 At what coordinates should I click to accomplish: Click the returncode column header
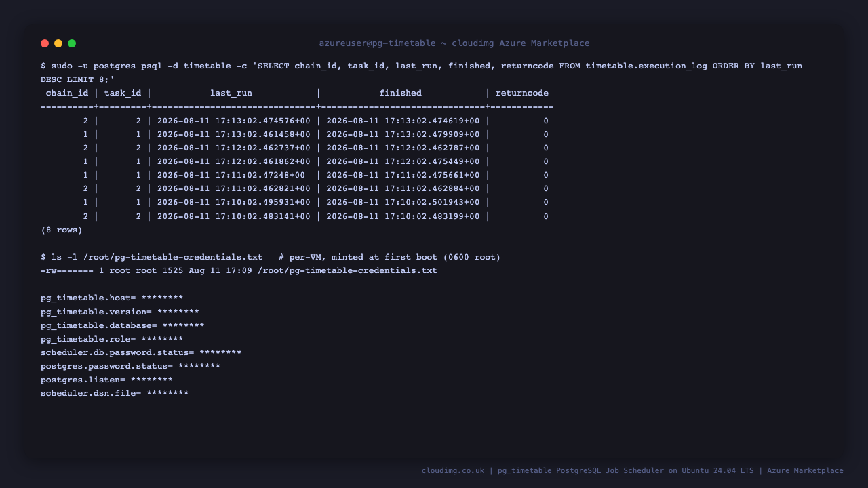(522, 93)
